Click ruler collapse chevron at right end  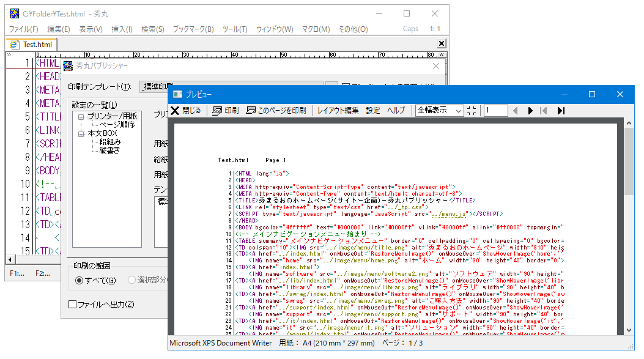442,54
